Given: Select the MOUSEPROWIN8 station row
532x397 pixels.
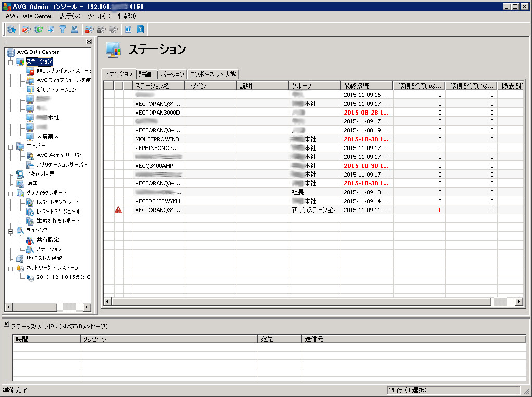Looking at the screenshot, I should click(x=313, y=139).
